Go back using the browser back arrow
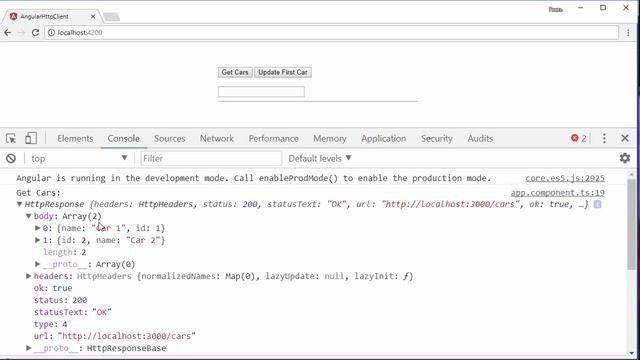This screenshot has height=360, width=640. click(x=8, y=33)
